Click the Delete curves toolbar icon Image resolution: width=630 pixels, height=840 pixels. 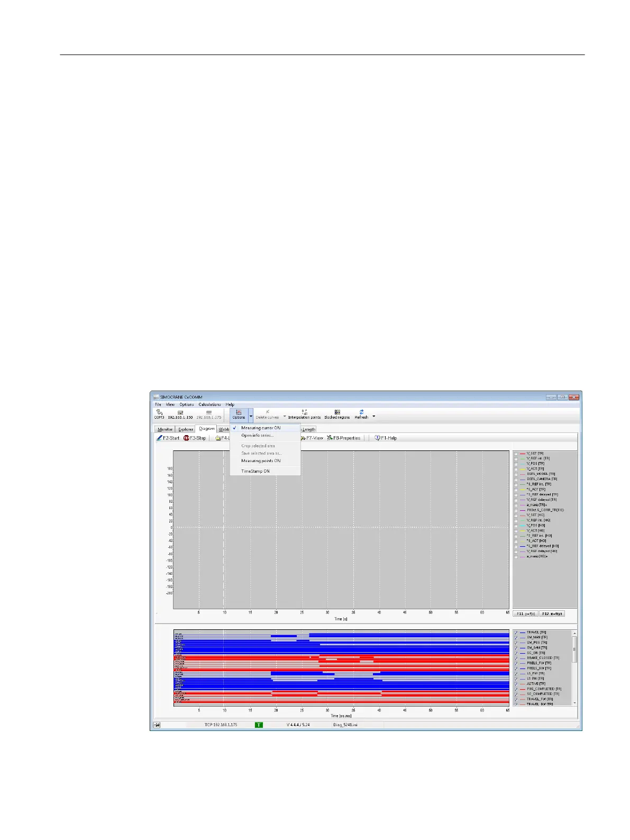(x=268, y=412)
